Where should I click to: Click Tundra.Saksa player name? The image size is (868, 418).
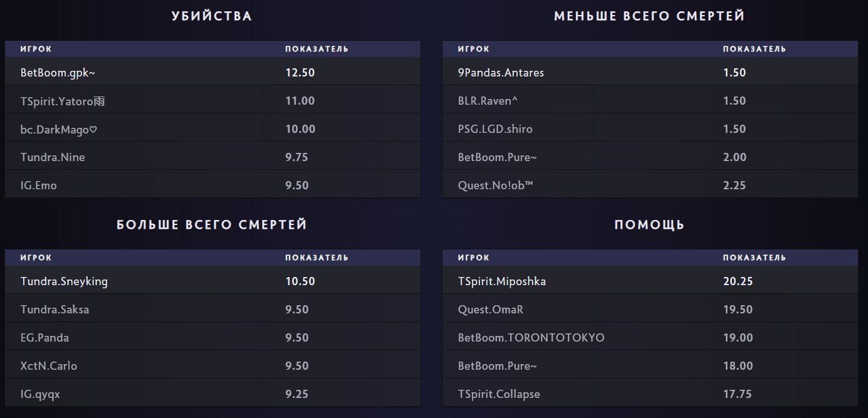[x=55, y=310]
